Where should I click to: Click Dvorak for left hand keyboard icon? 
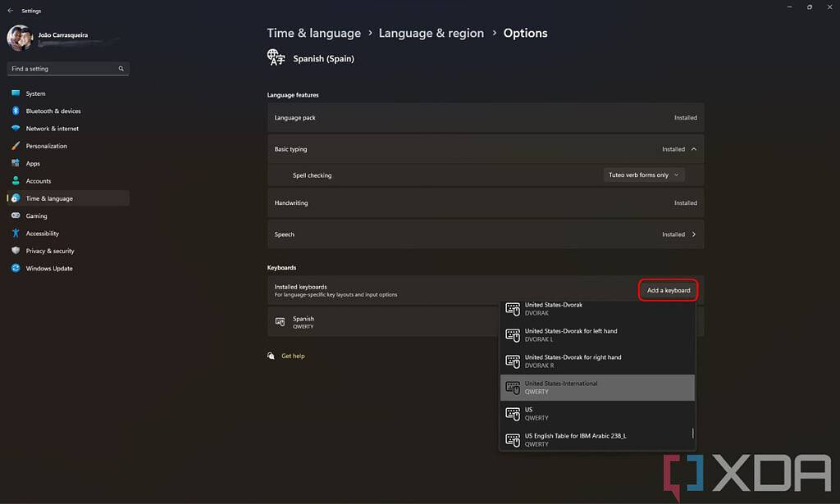coord(513,335)
